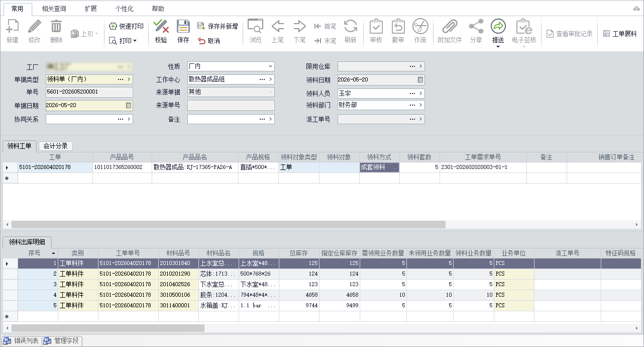Image resolution: width=644 pixels, height=347 pixels.
Task: Select row 3 header in 领料出库明细 grid
Action: coord(10,284)
